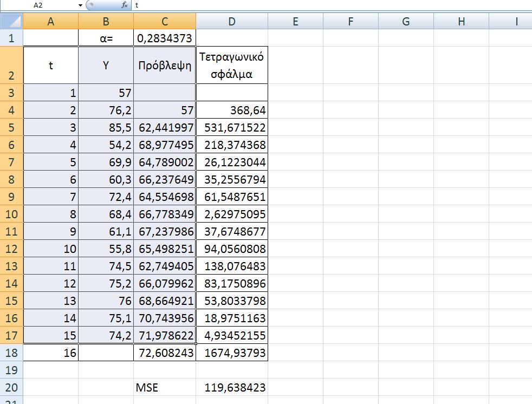Click the Πρόβλεψη header cell
Image resolution: width=532 pixels, height=404 pixels.
[165, 65]
